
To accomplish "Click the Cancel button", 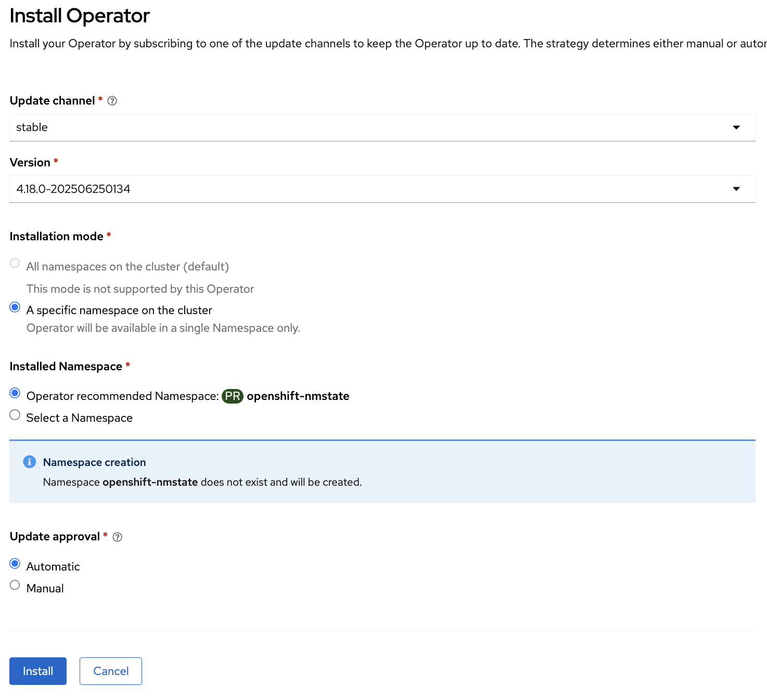I will click(x=111, y=671).
